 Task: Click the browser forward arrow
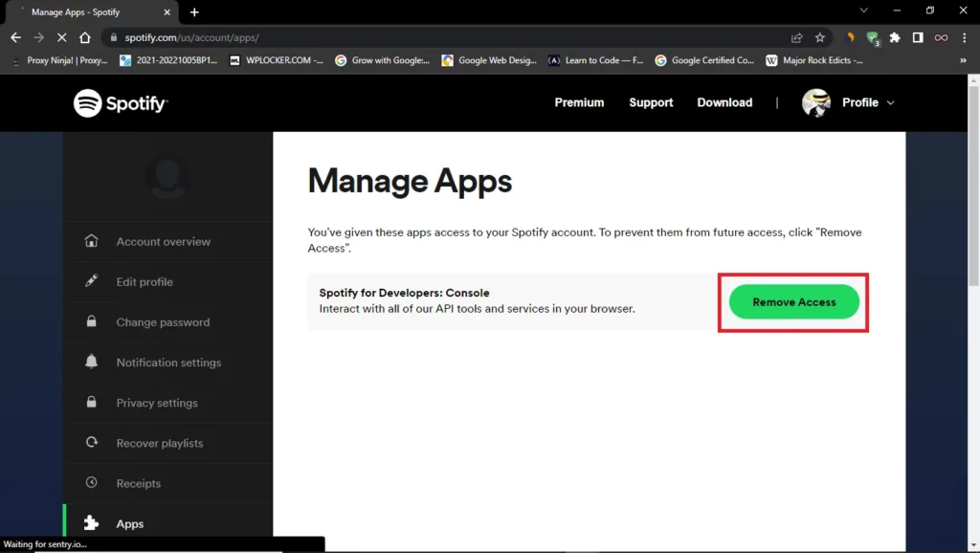(x=38, y=37)
